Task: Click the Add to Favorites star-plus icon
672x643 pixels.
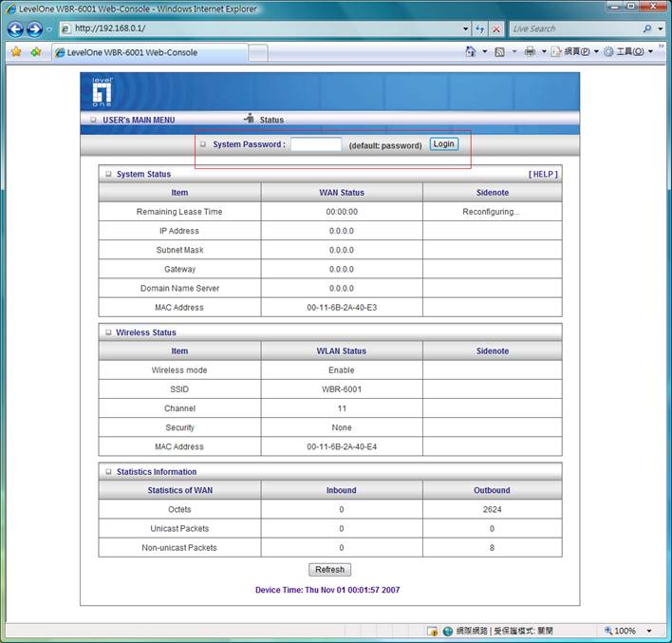Action: coord(36,52)
